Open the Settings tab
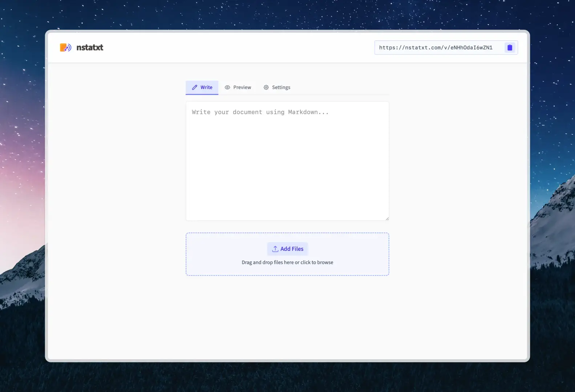 tap(277, 87)
